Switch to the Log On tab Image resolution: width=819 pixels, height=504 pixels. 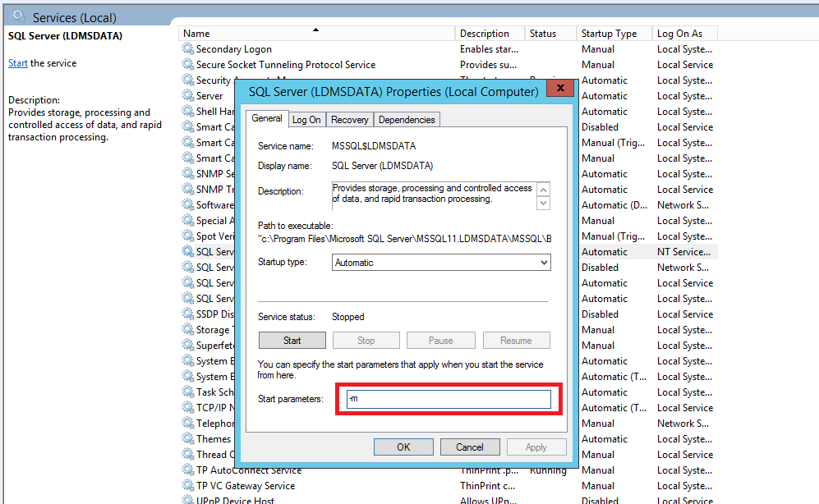click(306, 120)
